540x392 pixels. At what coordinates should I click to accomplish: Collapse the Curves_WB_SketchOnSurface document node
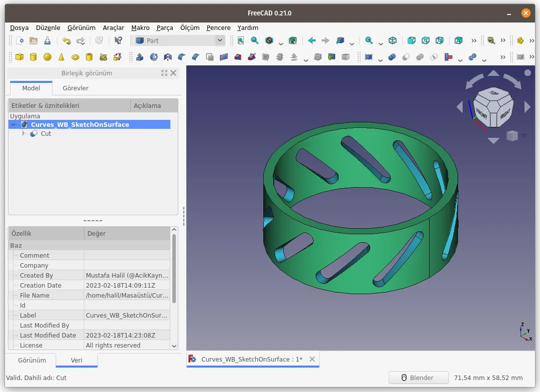[x=13, y=124]
